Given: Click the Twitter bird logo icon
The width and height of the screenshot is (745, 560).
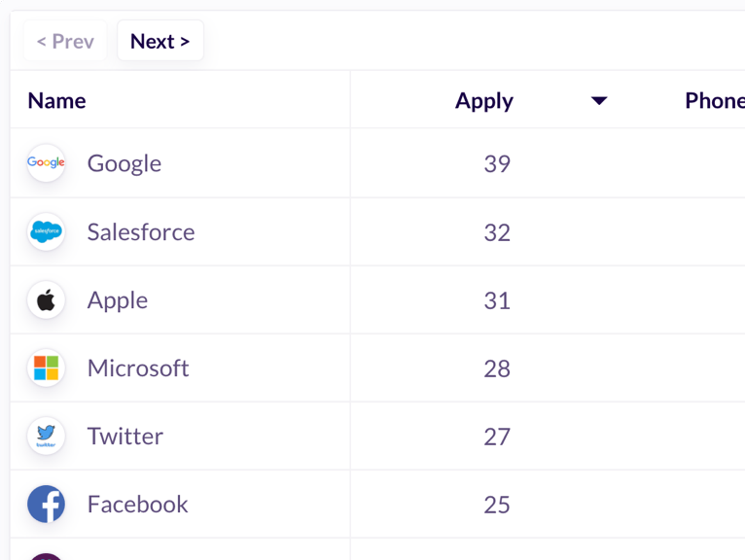Looking at the screenshot, I should point(46,436).
